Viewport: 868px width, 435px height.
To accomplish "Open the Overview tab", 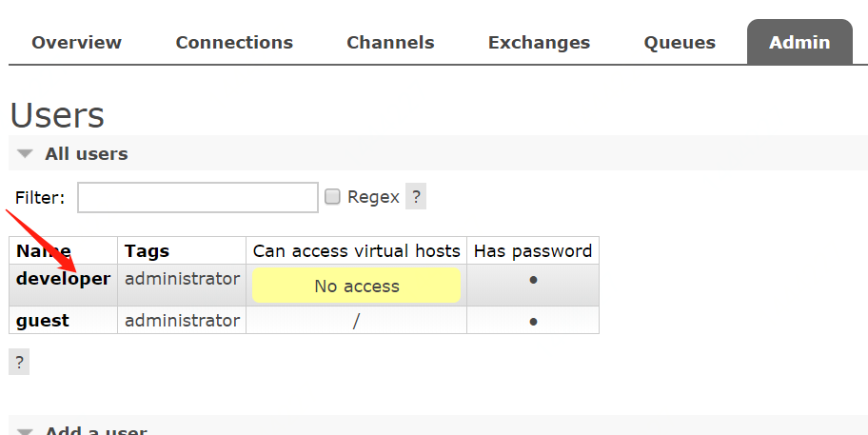I will [76, 43].
